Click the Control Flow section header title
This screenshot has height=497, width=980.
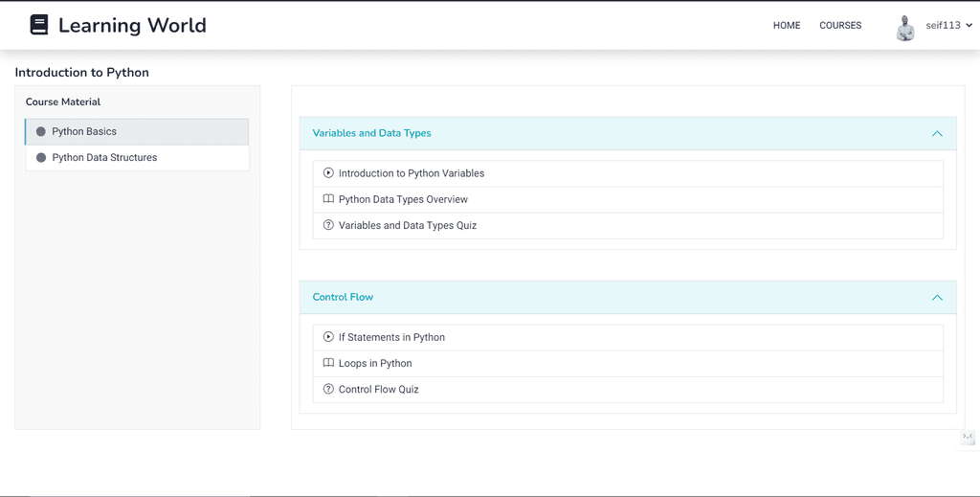point(343,297)
